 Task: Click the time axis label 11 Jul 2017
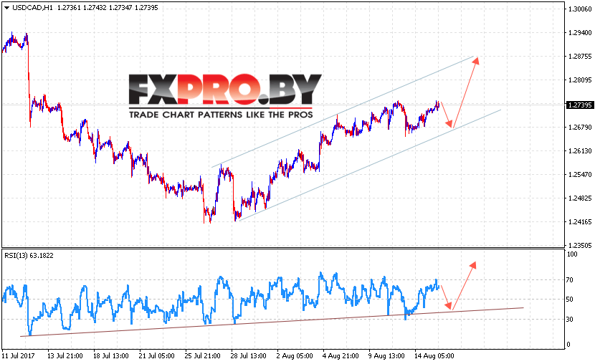pyautogui.click(x=18, y=356)
